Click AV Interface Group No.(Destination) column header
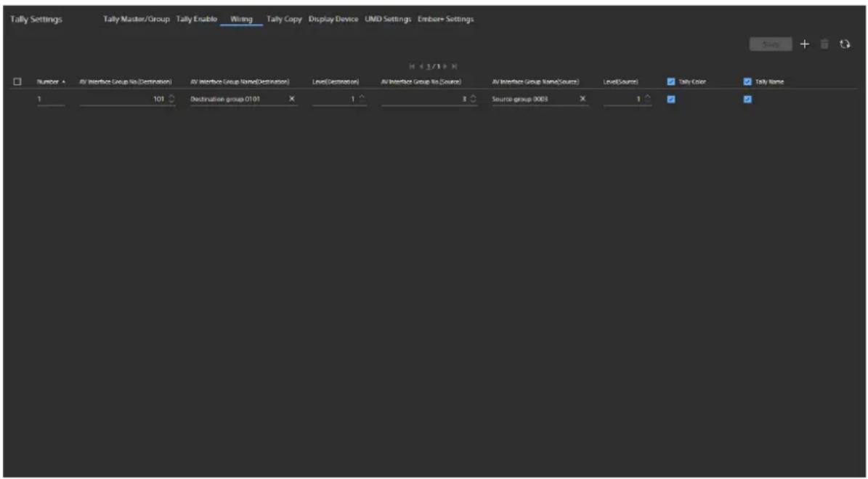Image resolution: width=868 pixels, height=479 pixels. 126,82
